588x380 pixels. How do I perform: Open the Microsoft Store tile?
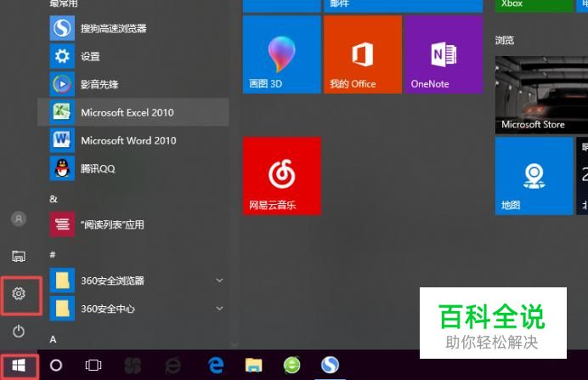[541, 95]
